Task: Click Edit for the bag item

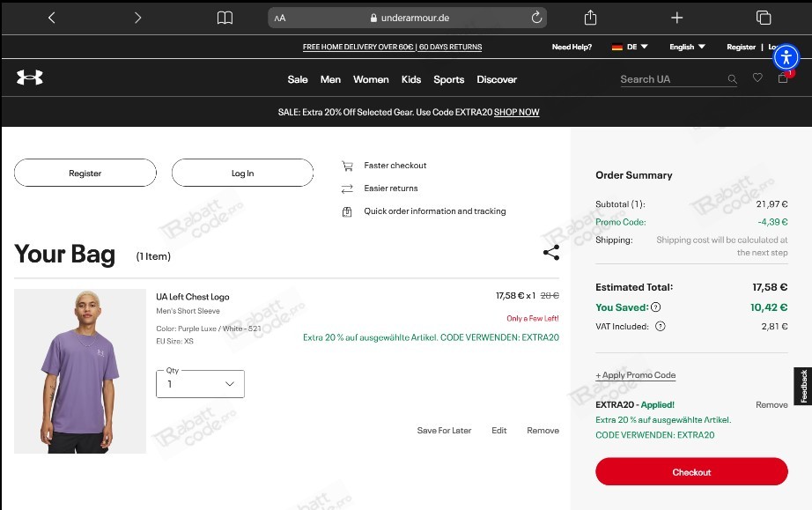Action: click(498, 430)
